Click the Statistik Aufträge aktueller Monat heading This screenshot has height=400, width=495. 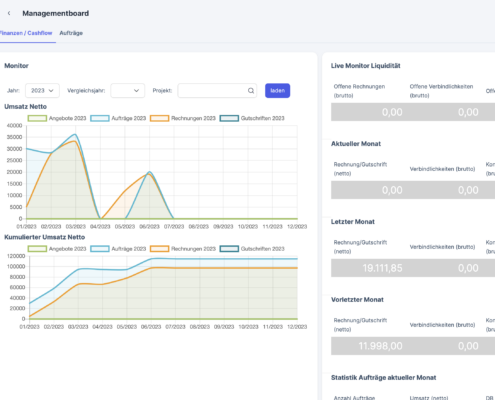[383, 378]
